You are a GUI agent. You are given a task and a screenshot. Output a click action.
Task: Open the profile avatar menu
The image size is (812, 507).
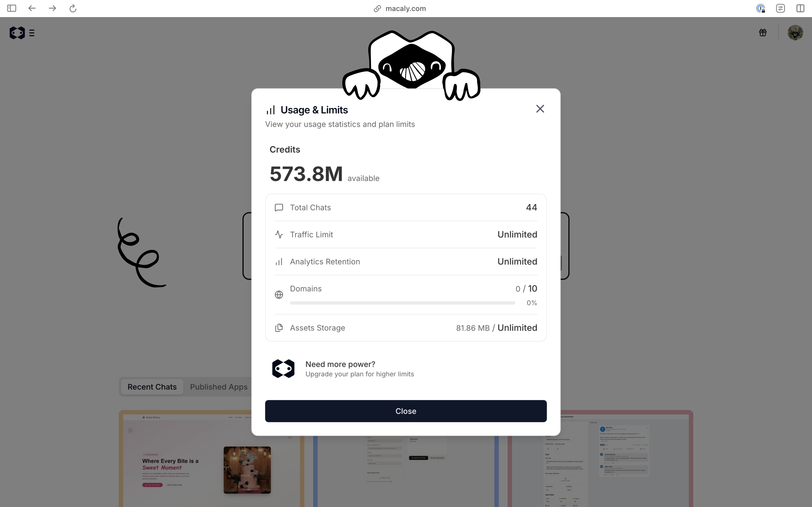click(x=796, y=32)
